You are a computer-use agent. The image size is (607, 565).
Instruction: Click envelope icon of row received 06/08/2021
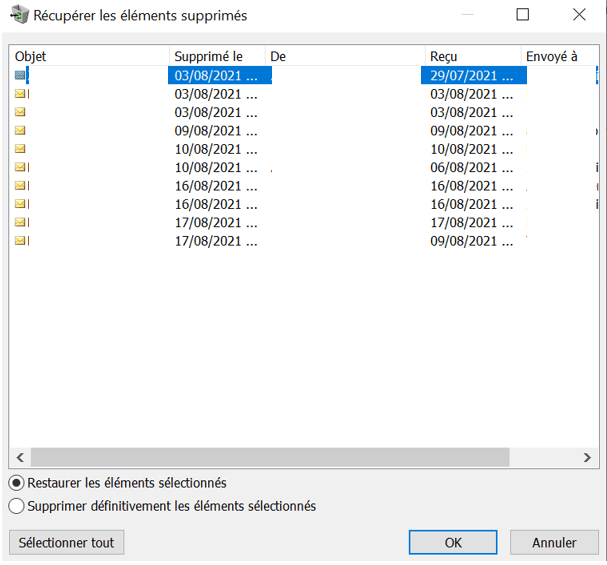[x=20, y=167]
